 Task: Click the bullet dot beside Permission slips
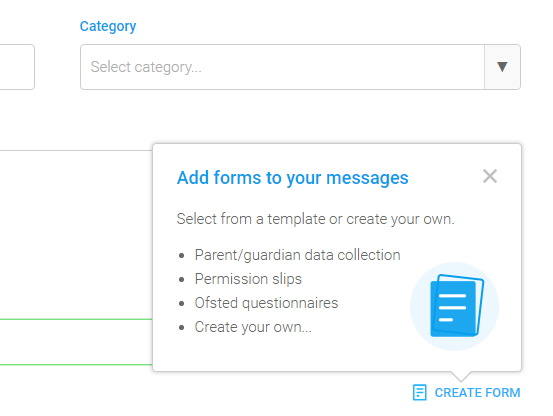pos(182,280)
